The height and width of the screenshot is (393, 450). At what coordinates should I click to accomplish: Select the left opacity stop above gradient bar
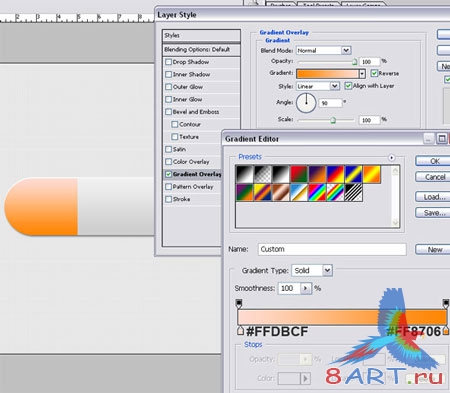(239, 303)
